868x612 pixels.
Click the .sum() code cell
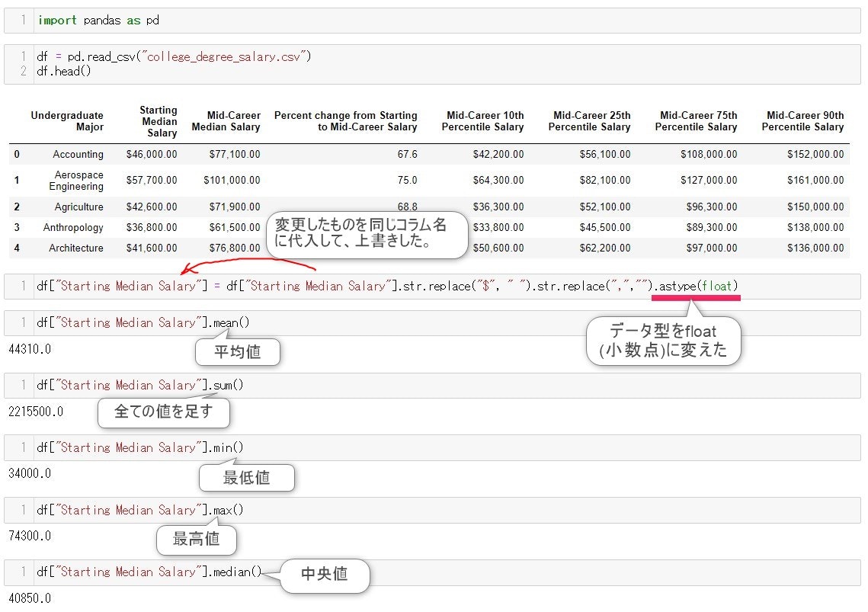(432, 386)
